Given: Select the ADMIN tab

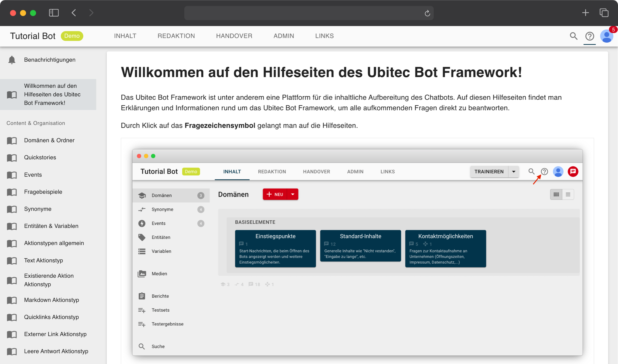Looking at the screenshot, I should tap(284, 36).
